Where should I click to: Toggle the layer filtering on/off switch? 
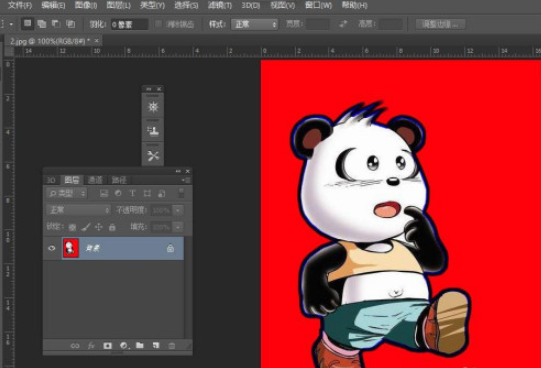[x=181, y=193]
